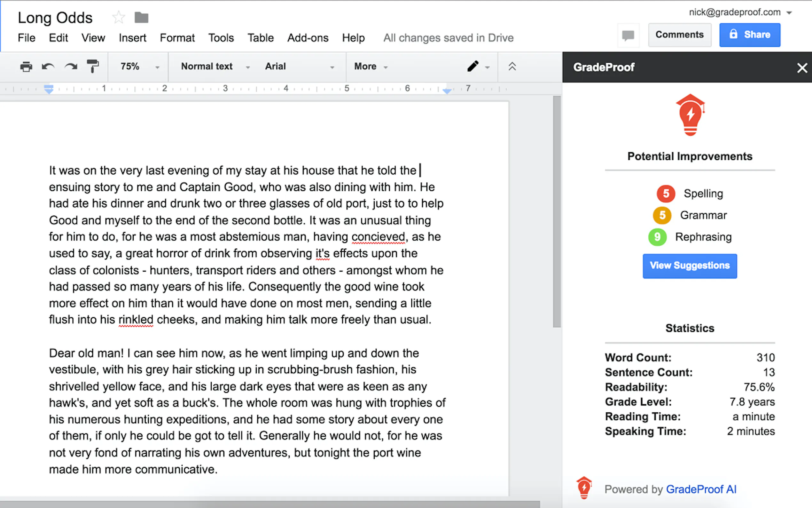
Task: Select the paint format roller tool
Action: coord(93,66)
